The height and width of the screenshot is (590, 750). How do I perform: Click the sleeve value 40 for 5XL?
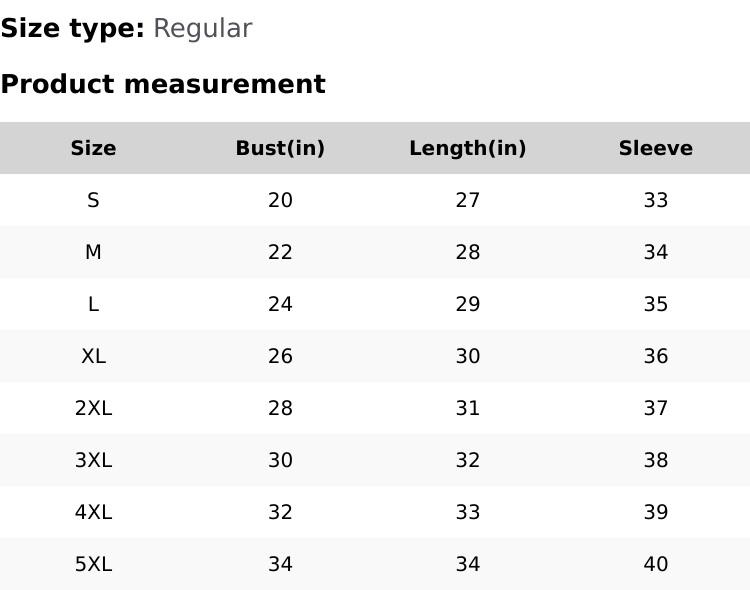coord(655,564)
